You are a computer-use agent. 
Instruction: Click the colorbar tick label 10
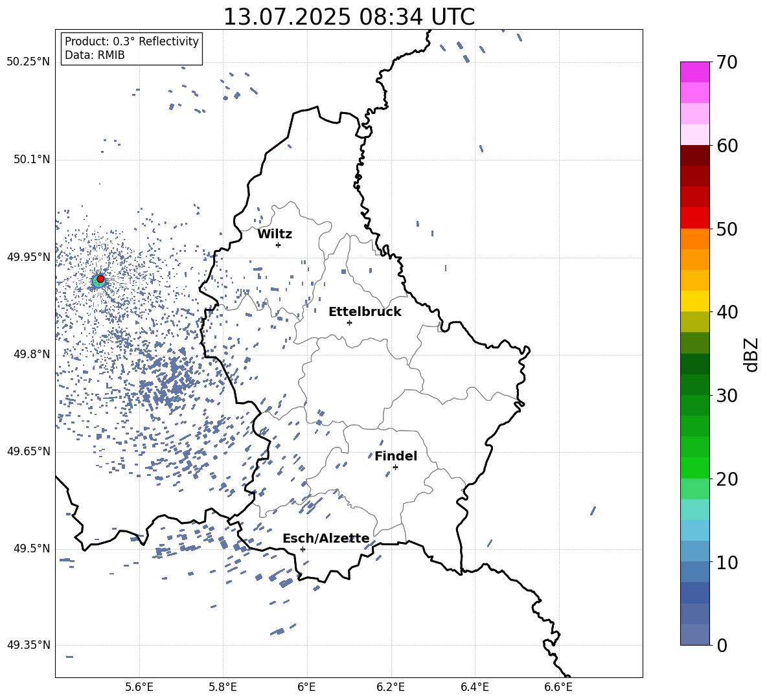click(x=727, y=562)
